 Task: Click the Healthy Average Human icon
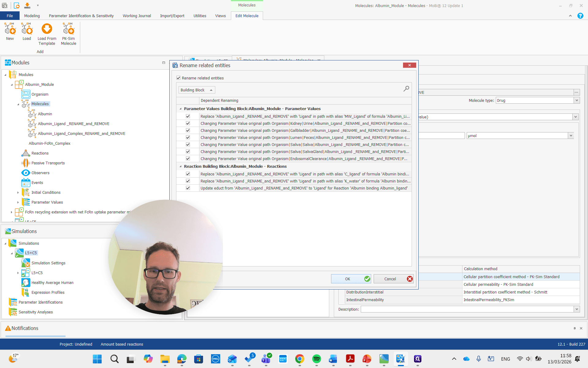(x=26, y=282)
